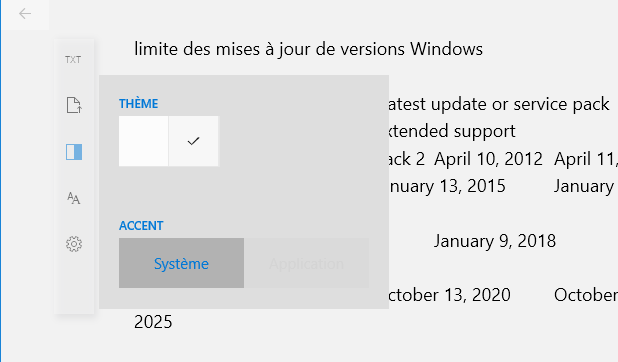Click the "extended support" text line
The image size is (618, 362).
451,131
